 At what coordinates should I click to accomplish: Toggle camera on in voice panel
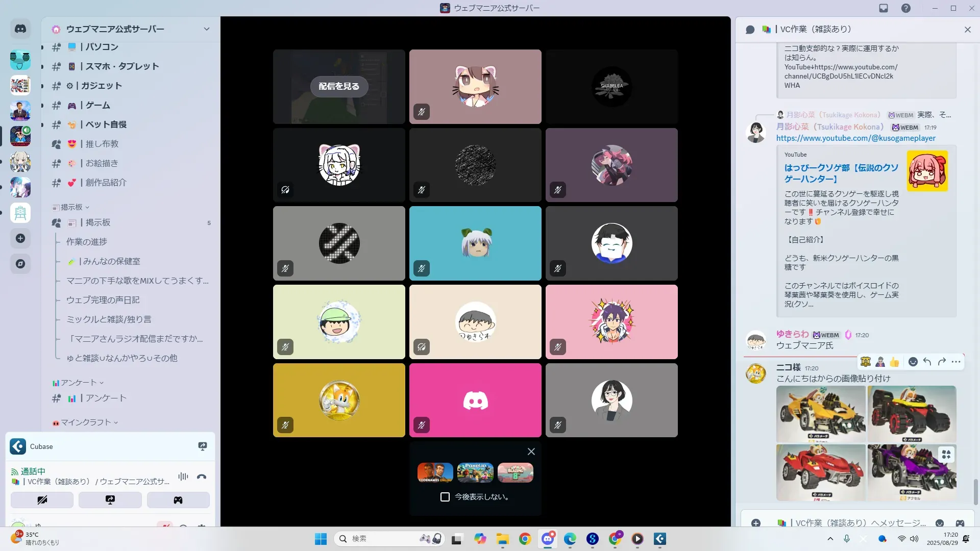pos(42,500)
